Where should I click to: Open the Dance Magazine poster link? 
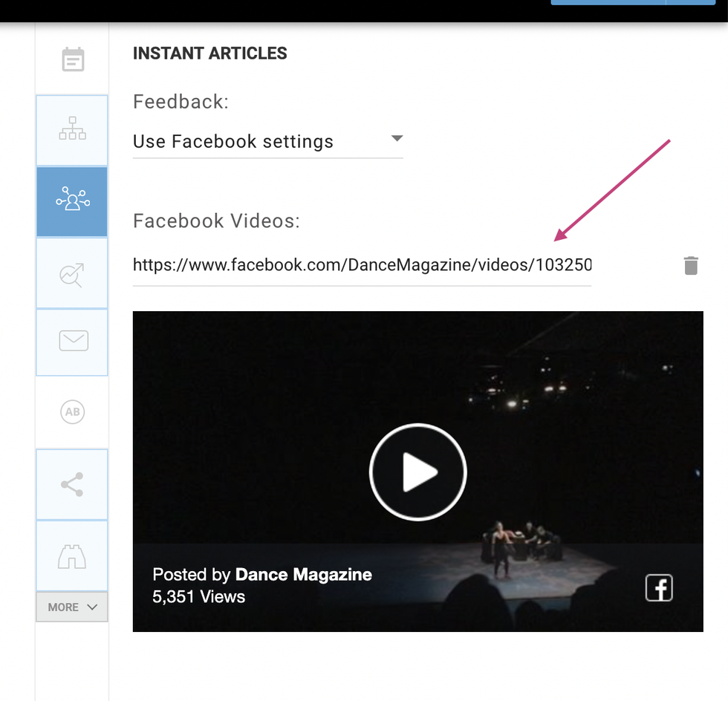tap(303, 574)
